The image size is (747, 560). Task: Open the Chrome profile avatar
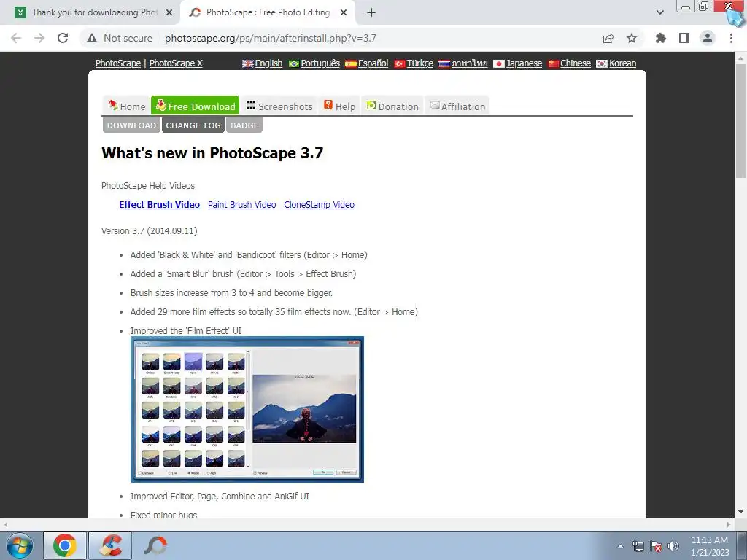click(x=708, y=38)
